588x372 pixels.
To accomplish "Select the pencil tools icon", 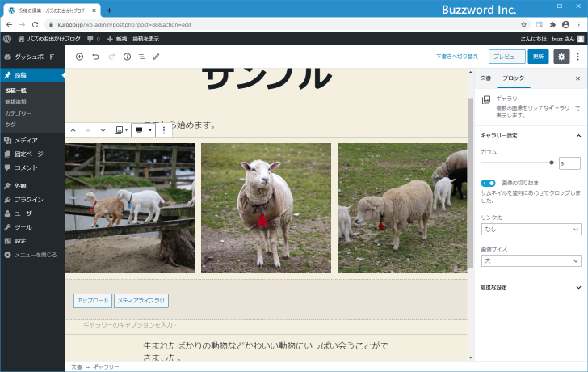I will [x=157, y=57].
